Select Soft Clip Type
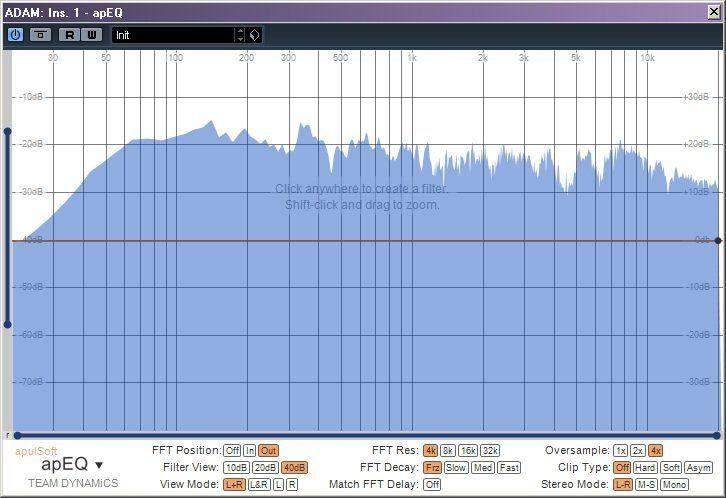This screenshot has height=498, width=726. coord(671,468)
